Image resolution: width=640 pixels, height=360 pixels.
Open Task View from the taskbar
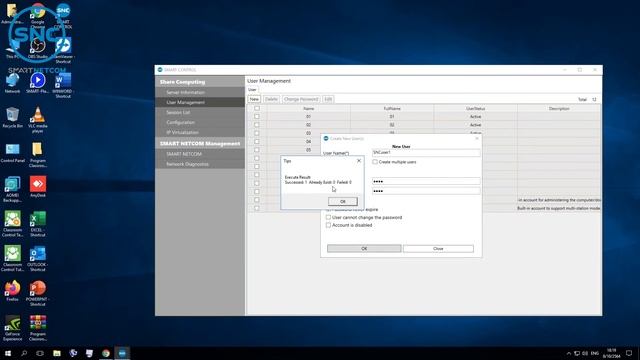point(40,353)
